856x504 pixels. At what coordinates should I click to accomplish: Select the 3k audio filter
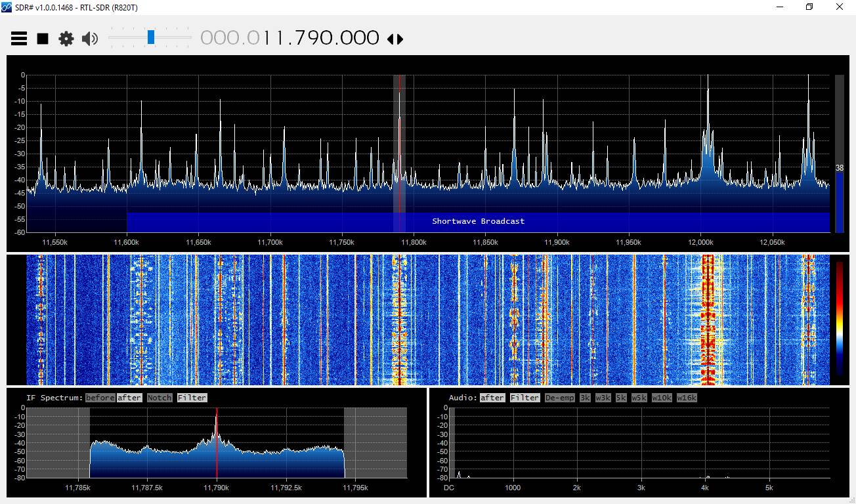[585, 398]
